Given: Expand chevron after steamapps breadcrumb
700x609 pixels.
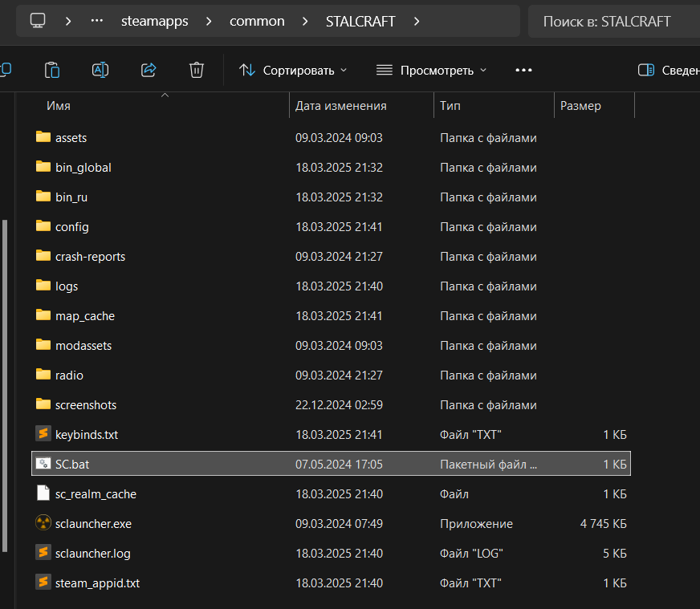Looking at the screenshot, I should point(209,21).
